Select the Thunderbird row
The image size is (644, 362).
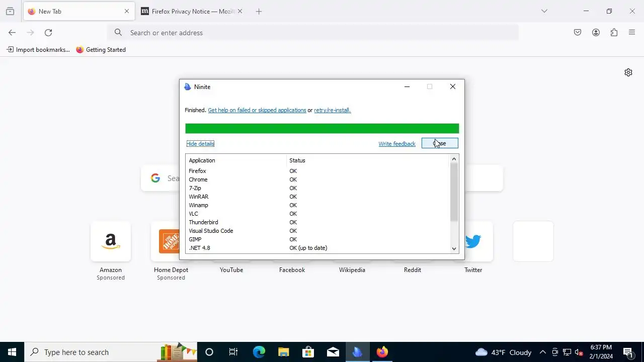(x=317, y=222)
